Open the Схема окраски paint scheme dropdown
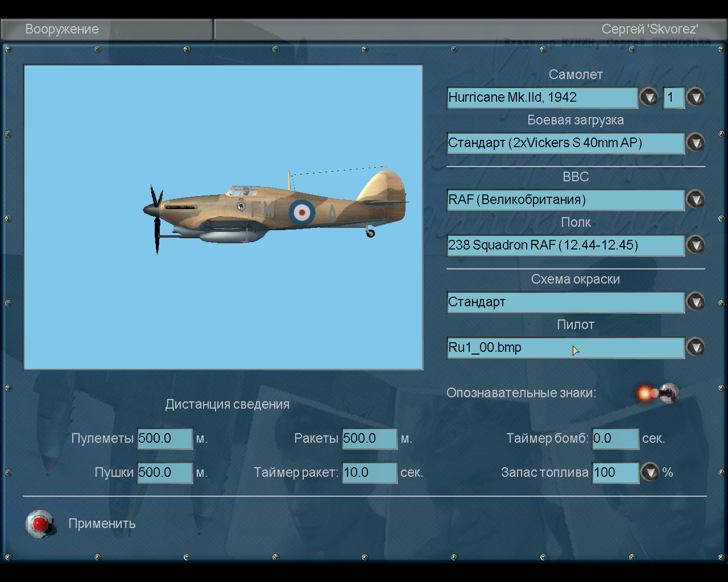Image resolution: width=728 pixels, height=582 pixels. (696, 302)
